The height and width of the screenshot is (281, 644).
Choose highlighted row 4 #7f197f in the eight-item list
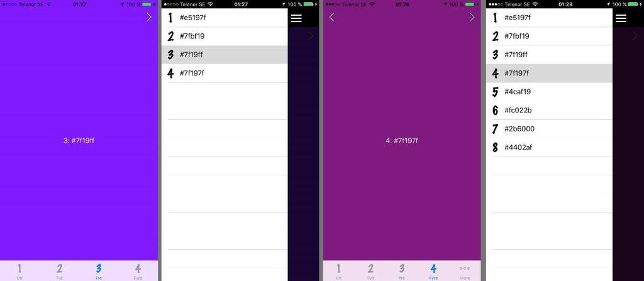pos(549,73)
